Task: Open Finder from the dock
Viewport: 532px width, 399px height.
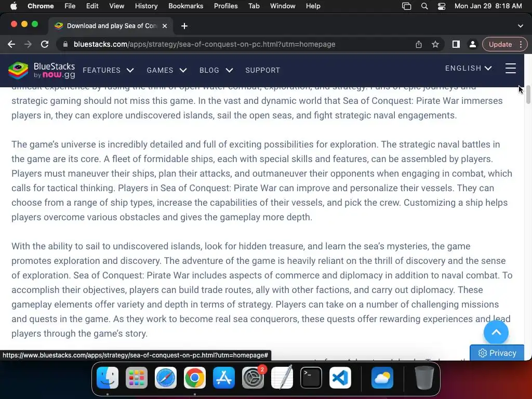Action: coord(108,378)
